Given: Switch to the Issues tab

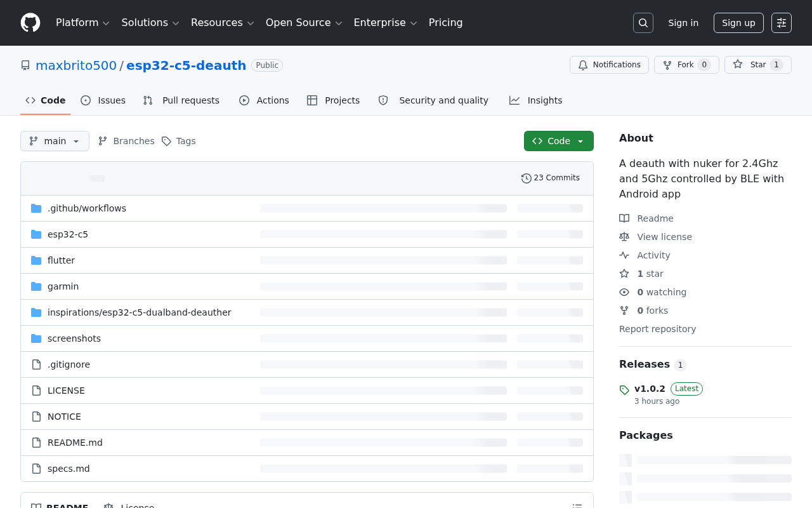Looking at the screenshot, I should click(103, 100).
